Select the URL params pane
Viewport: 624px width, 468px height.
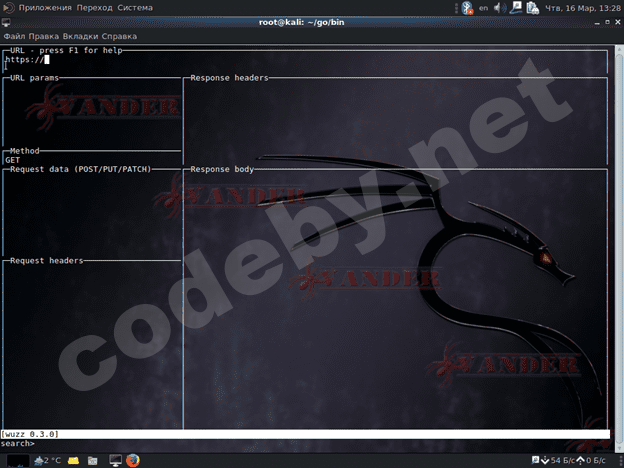[92, 113]
